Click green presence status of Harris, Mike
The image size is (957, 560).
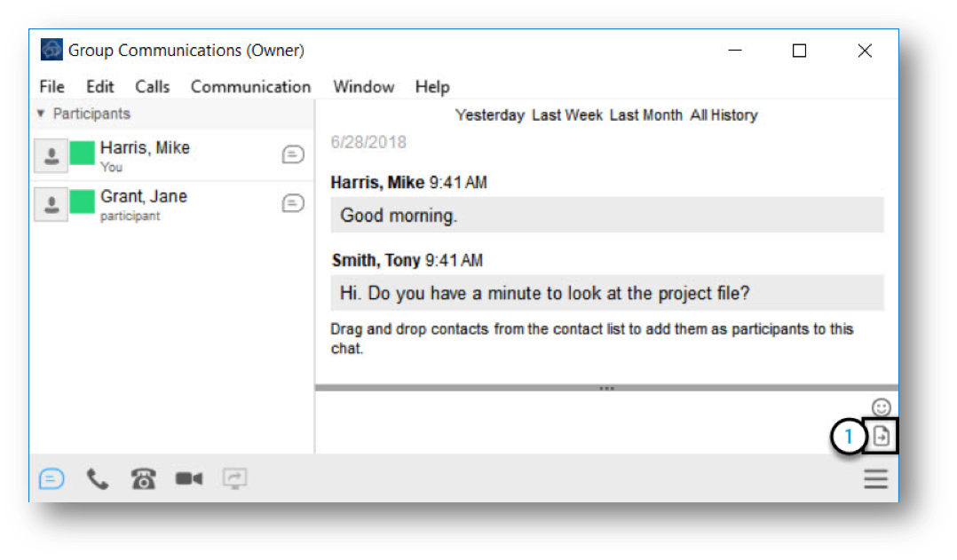click(x=83, y=154)
